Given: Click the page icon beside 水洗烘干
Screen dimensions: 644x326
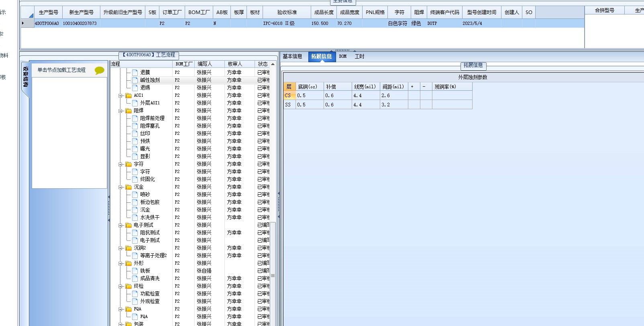Looking at the screenshot, I should (135, 217).
